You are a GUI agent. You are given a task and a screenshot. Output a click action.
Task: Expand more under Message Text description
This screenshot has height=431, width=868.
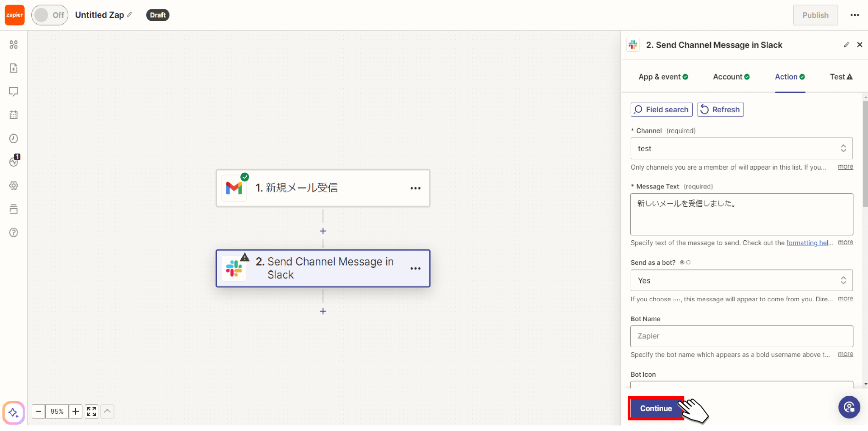coord(846,242)
